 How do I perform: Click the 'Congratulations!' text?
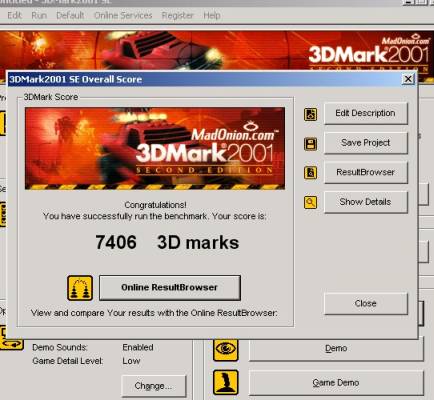(x=155, y=205)
